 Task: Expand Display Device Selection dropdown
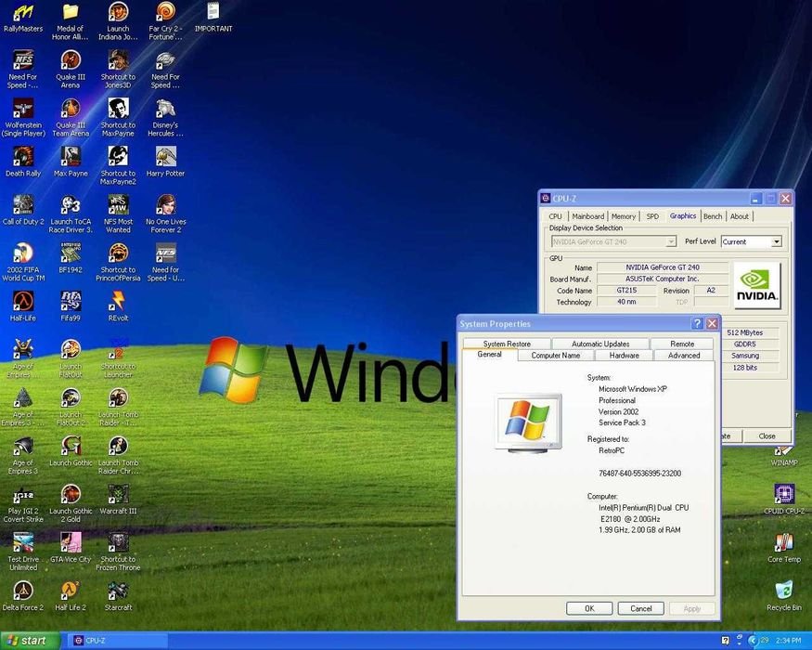tap(671, 241)
